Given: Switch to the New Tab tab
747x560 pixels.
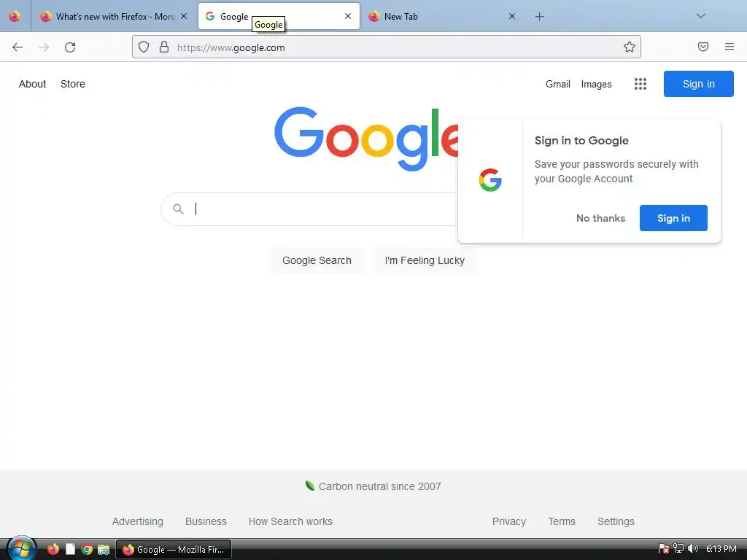Looking at the screenshot, I should click(x=443, y=16).
